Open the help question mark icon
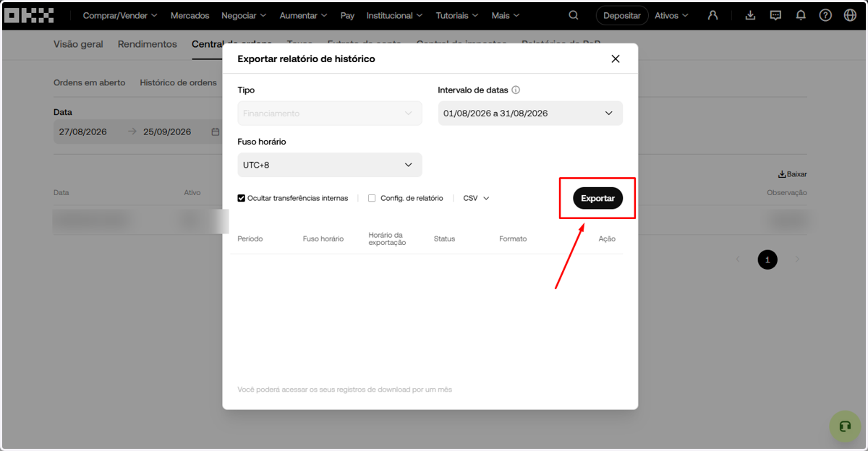Image resolution: width=868 pixels, height=451 pixels. (825, 15)
